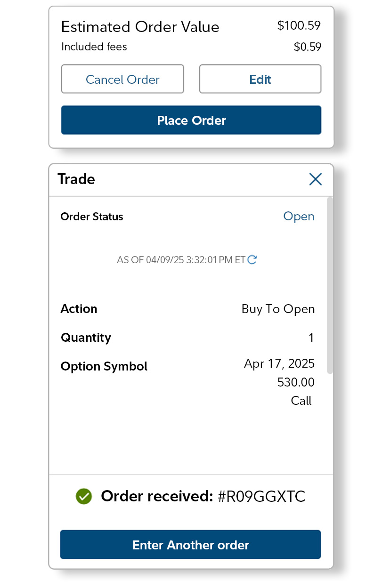Dismiss the Trade panel with the X
The width and height of the screenshot is (382, 588).
point(315,179)
